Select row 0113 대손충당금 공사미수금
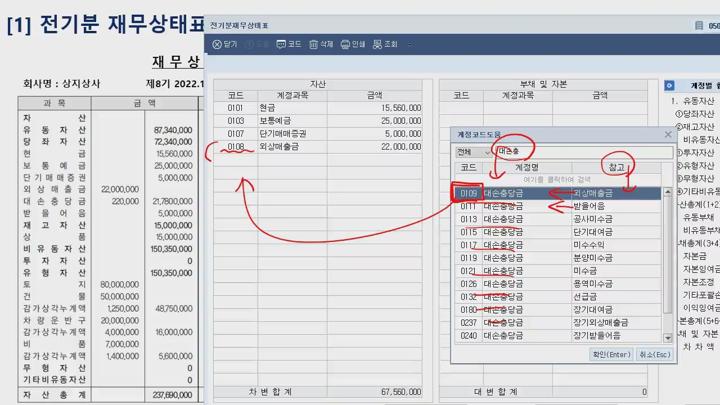The image size is (720, 405). pyautogui.click(x=557, y=219)
